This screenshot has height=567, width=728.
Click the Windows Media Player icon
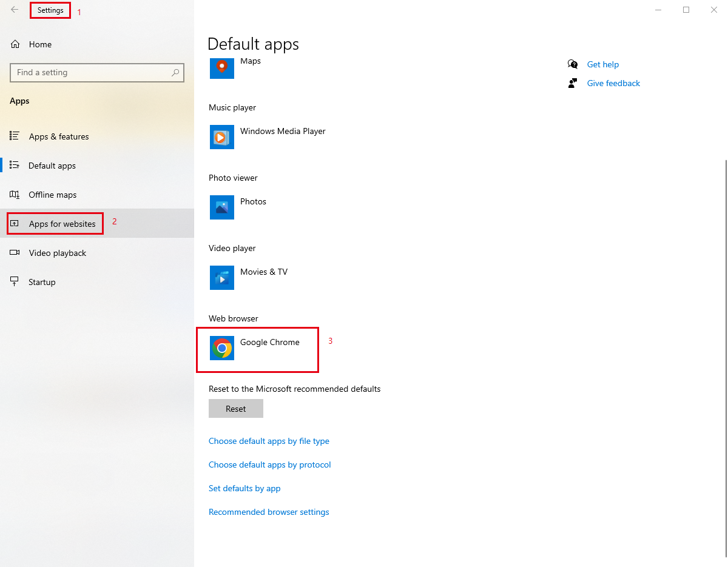[x=222, y=137]
